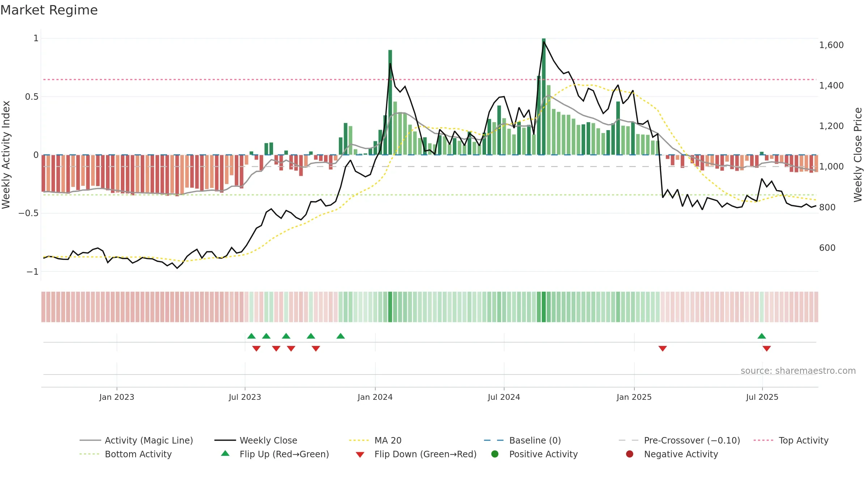Toggle the MA 20 legend entry
Image resolution: width=868 pixels, height=488 pixels.
coord(375,440)
